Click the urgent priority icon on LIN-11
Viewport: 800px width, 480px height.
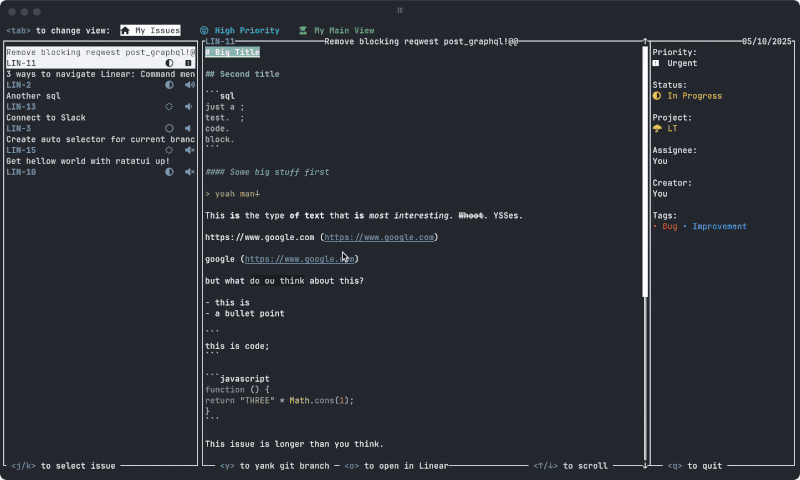click(x=188, y=63)
